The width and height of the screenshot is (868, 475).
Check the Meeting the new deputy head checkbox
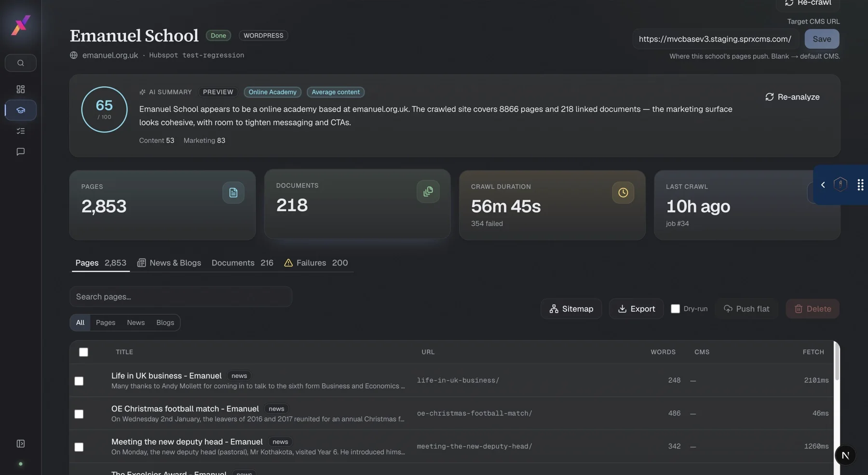click(x=79, y=447)
